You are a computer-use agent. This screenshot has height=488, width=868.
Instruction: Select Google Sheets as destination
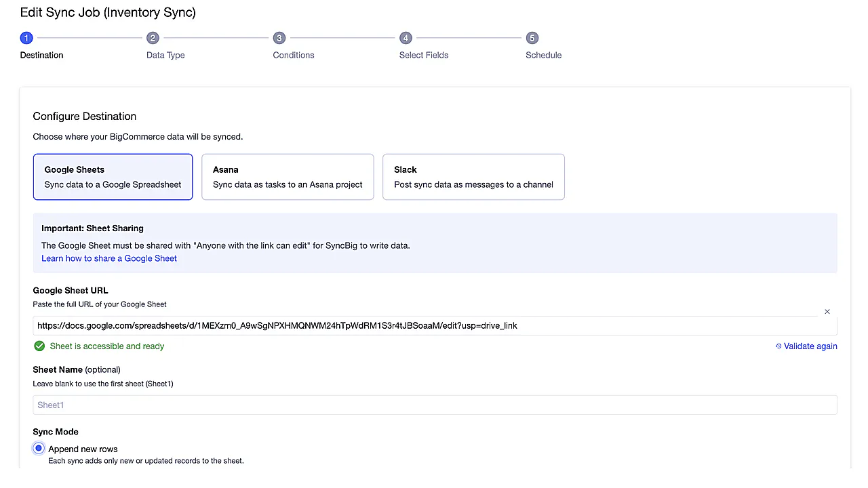tap(113, 177)
